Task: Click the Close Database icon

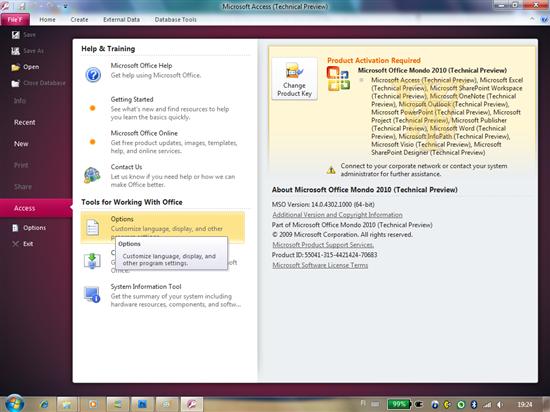Action: [15, 83]
